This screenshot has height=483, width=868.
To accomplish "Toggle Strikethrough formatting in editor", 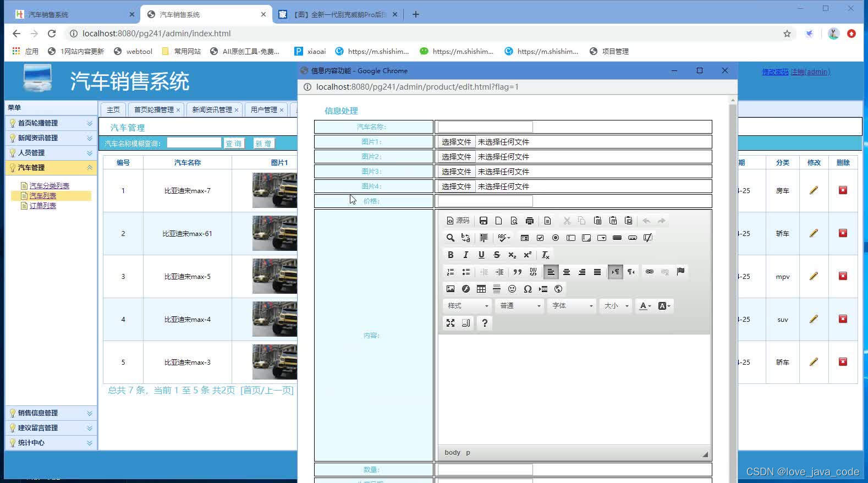I will [x=497, y=255].
